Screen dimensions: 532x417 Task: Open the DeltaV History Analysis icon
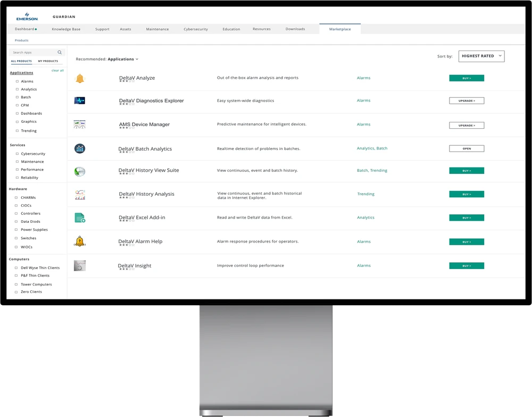(80, 195)
